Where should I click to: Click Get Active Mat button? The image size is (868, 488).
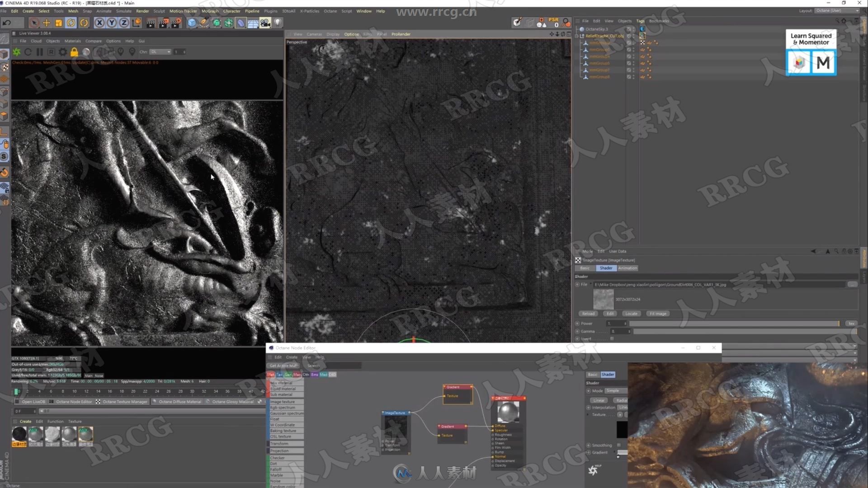(283, 366)
